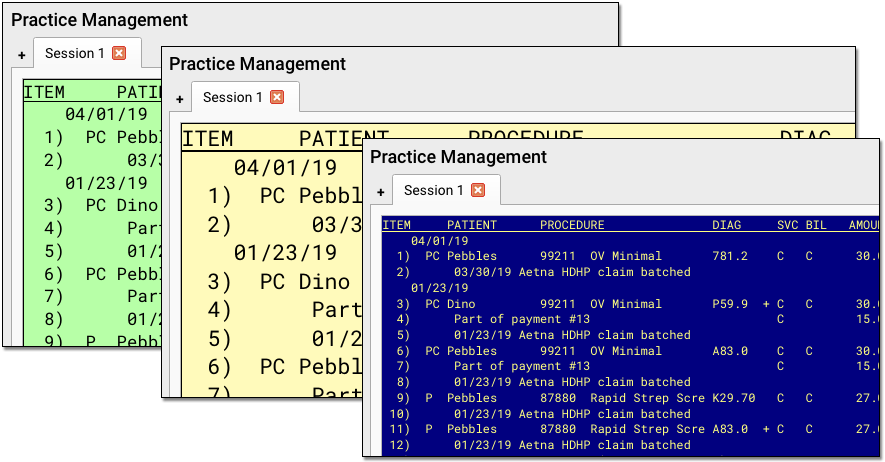The image size is (885, 462).
Task: Click the SVC column header in blue window
Action: [x=787, y=225]
